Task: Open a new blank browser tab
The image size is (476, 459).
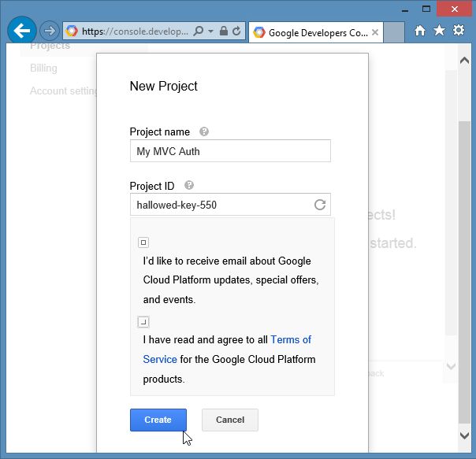Action: coord(394,32)
